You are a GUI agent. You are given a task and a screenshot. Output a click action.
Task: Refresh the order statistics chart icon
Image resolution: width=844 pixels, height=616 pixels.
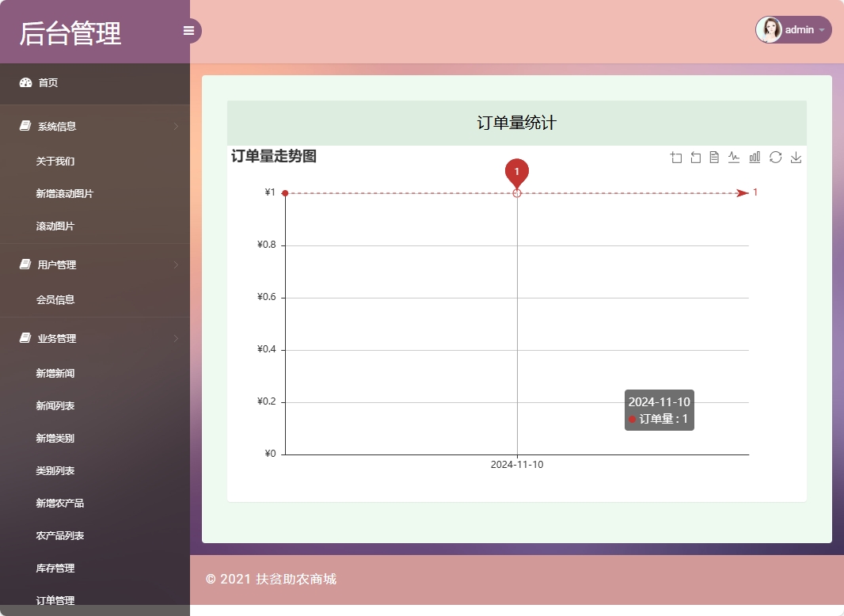[x=775, y=157]
